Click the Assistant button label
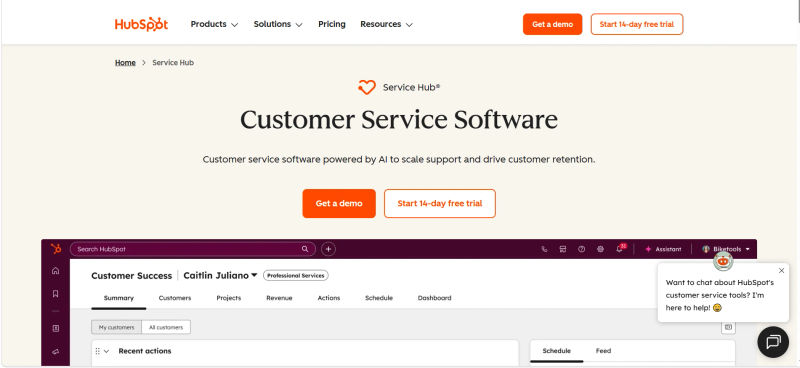This screenshot has height=368, width=800. point(668,249)
